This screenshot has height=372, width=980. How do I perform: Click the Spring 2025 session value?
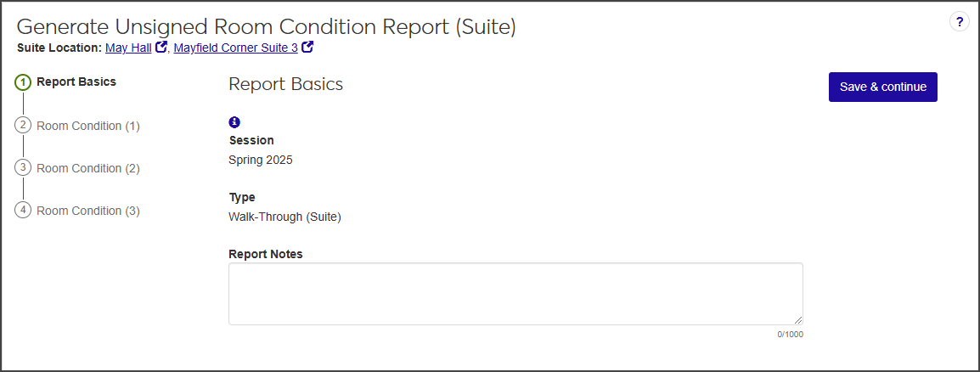coord(261,160)
